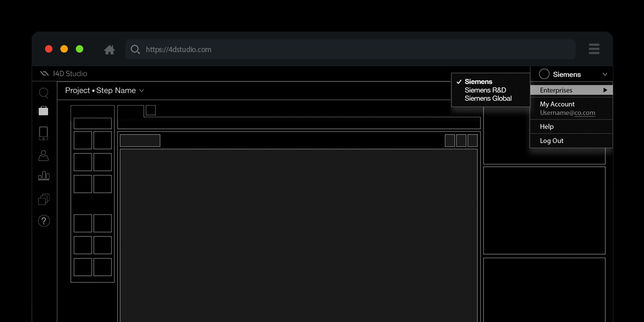Select the briefcase projects icon in sidebar

(43, 111)
